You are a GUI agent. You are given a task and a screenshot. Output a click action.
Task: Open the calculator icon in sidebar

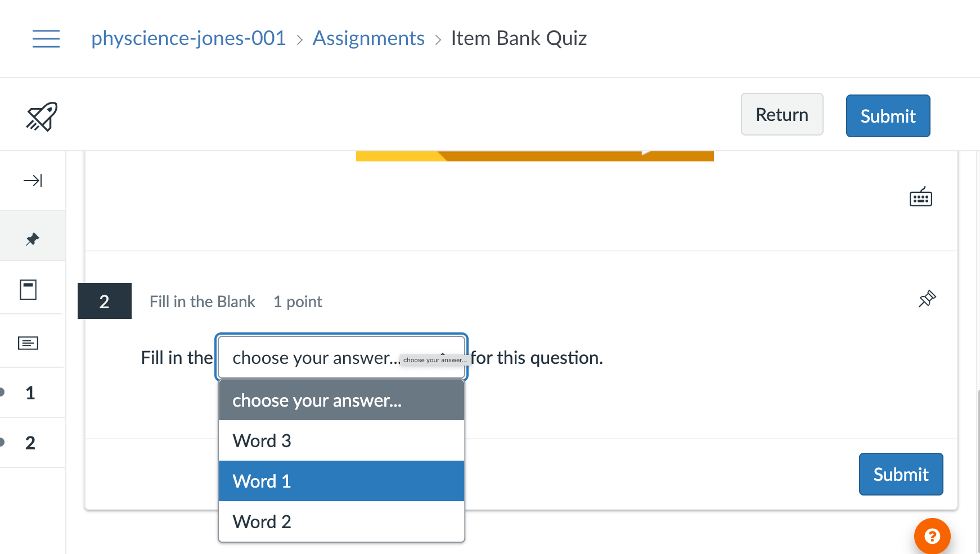tap(28, 290)
